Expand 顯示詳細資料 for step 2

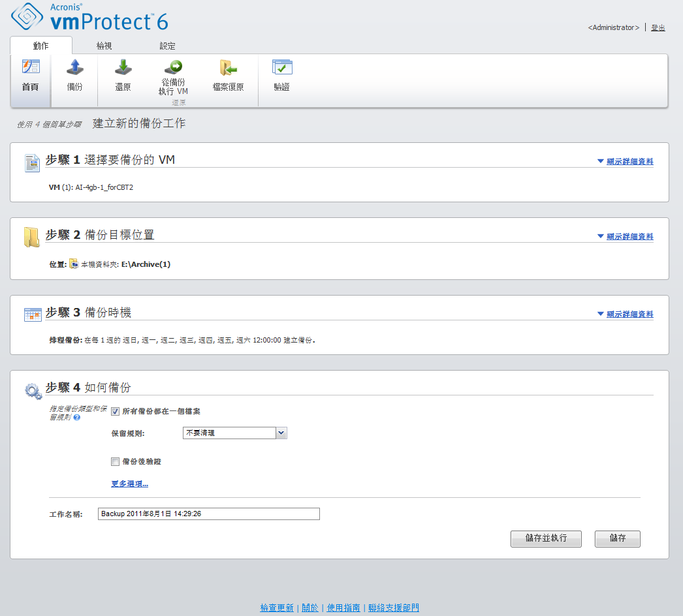point(626,237)
